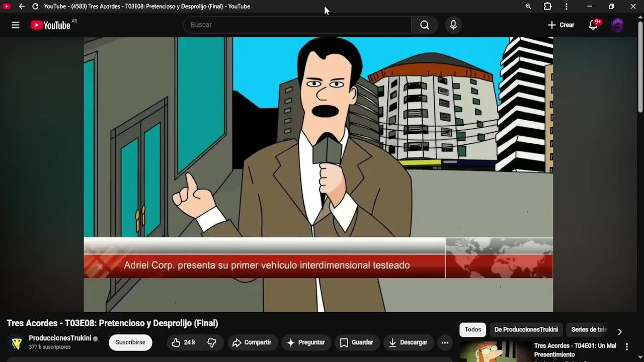The width and height of the screenshot is (644, 362).
Task: Reload the page
Action: coord(35,7)
